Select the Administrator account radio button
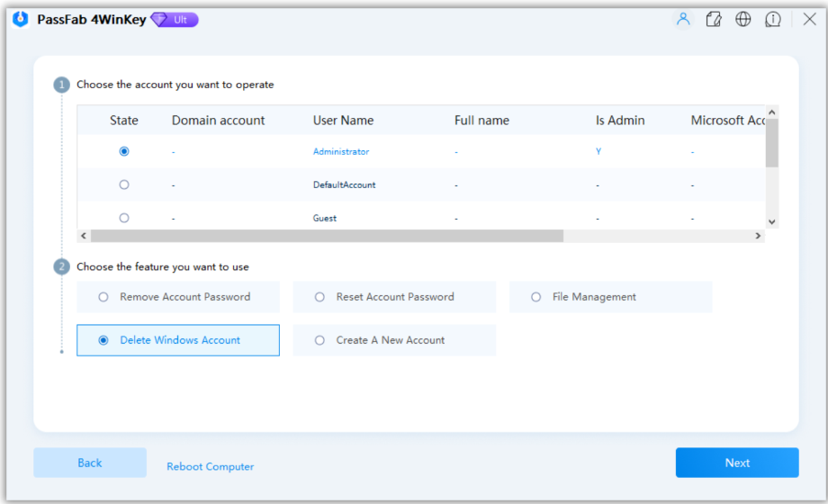The width and height of the screenshot is (828, 504). (x=124, y=151)
